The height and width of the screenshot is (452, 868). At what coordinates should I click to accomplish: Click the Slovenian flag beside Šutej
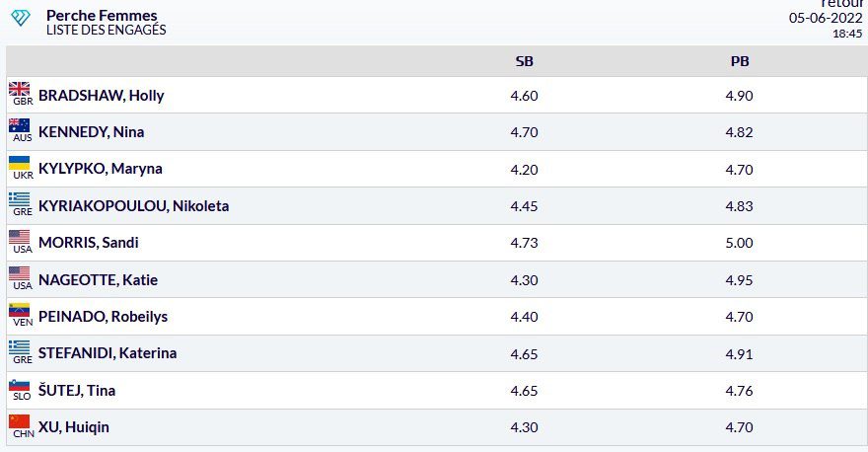[20, 384]
